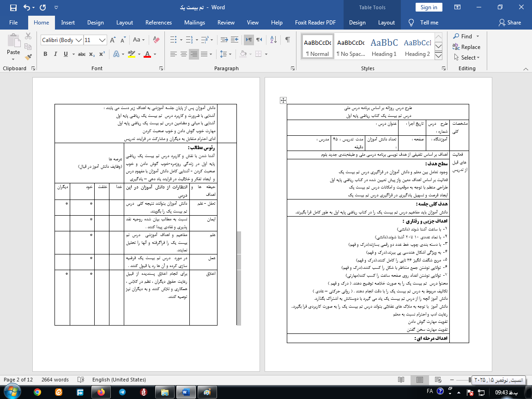Click the Sign in button
Screen dimensions: 532x399
(x=429, y=7)
